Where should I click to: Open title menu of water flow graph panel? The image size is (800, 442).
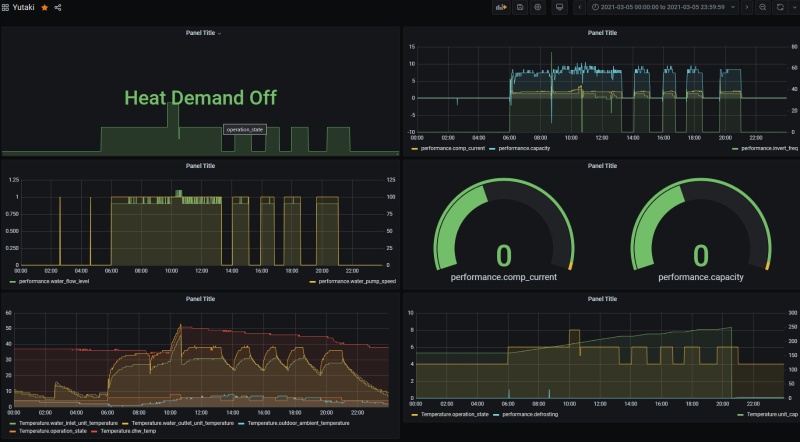click(200, 166)
